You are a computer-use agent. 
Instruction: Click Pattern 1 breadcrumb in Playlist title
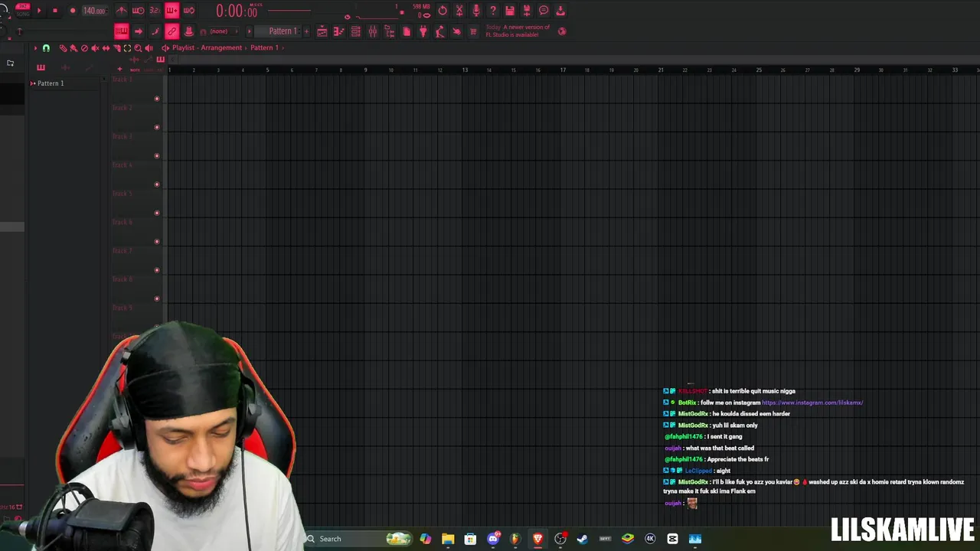(x=264, y=47)
